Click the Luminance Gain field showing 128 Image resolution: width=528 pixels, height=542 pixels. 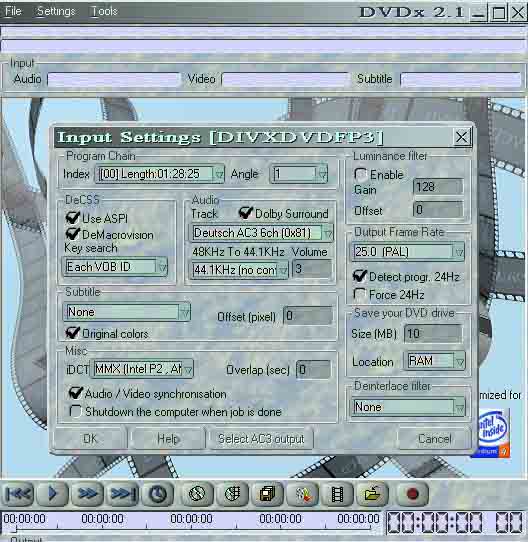coord(438,187)
